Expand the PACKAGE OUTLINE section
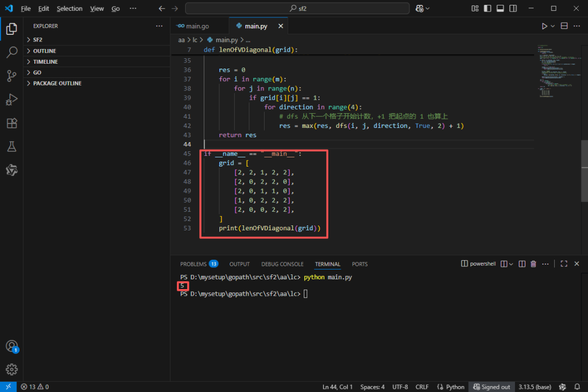 57,83
